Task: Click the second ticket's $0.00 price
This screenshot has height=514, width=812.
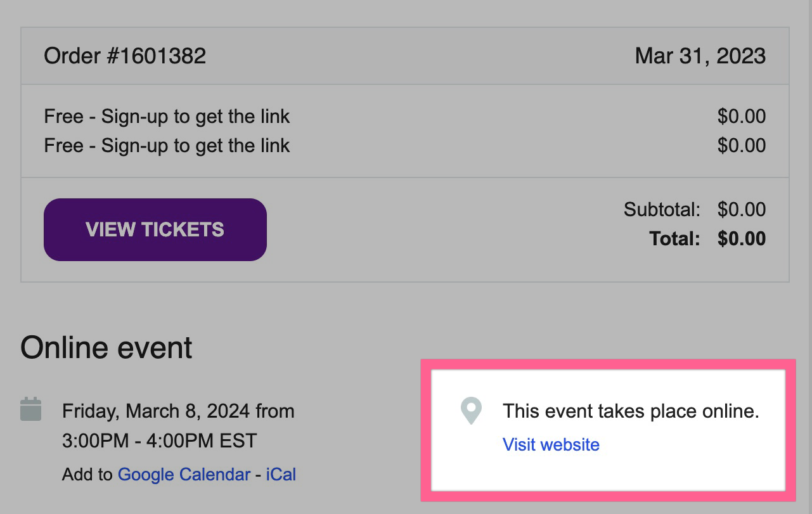Action: click(x=741, y=146)
